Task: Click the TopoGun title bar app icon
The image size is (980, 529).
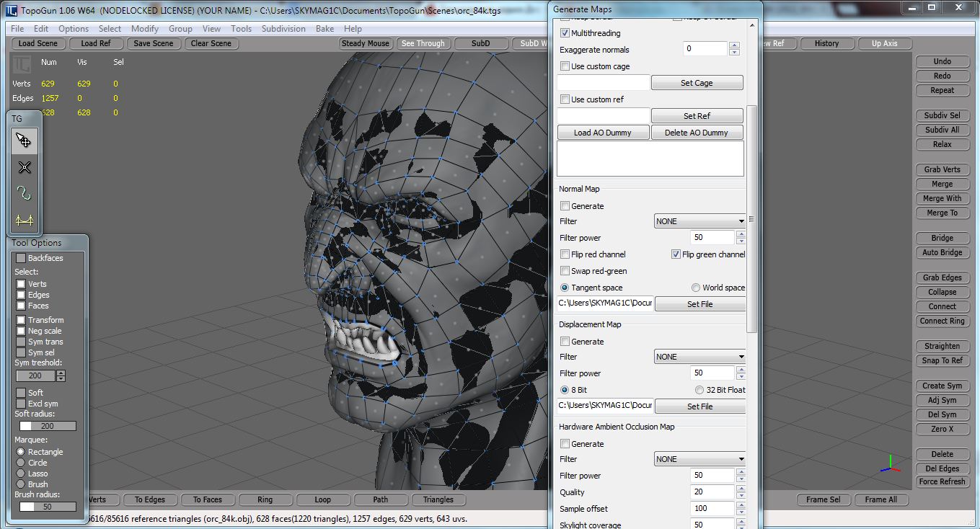Action: [x=11, y=11]
